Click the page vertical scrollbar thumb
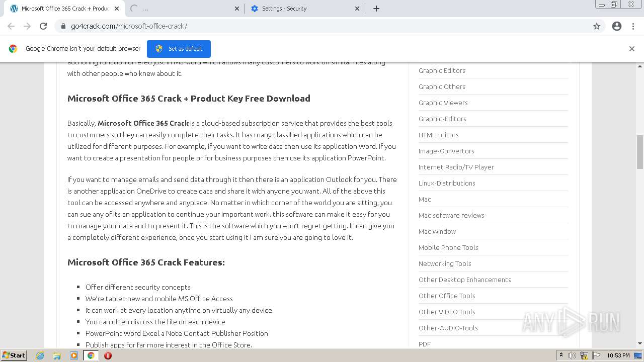 (640, 152)
